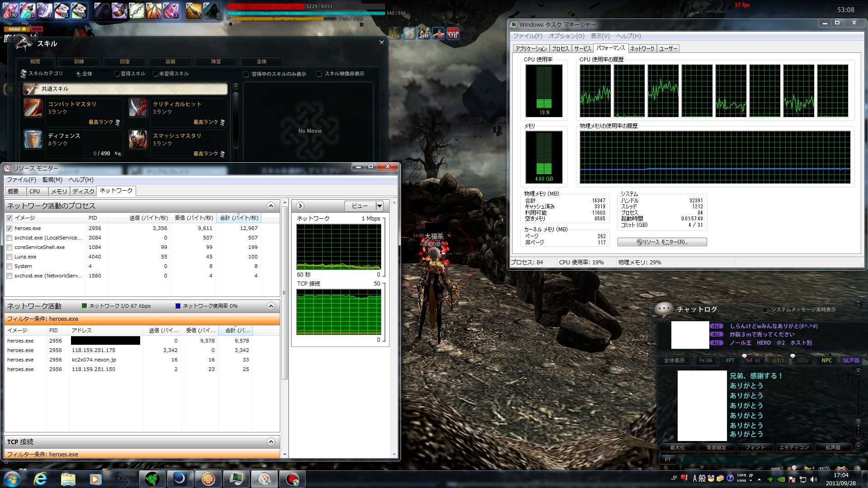This screenshot has width=868, height=488.
Task: Switch to プロセス tab in Task Manager
Action: point(560,48)
